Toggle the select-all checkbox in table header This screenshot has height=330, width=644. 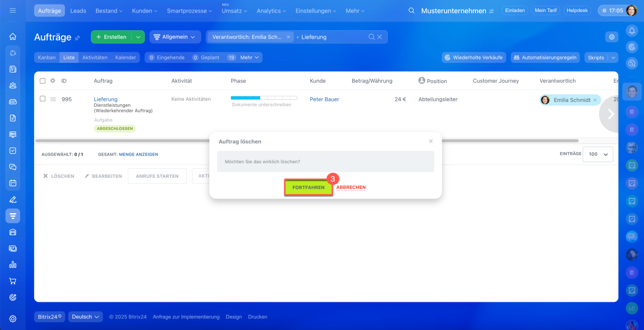pyautogui.click(x=43, y=81)
